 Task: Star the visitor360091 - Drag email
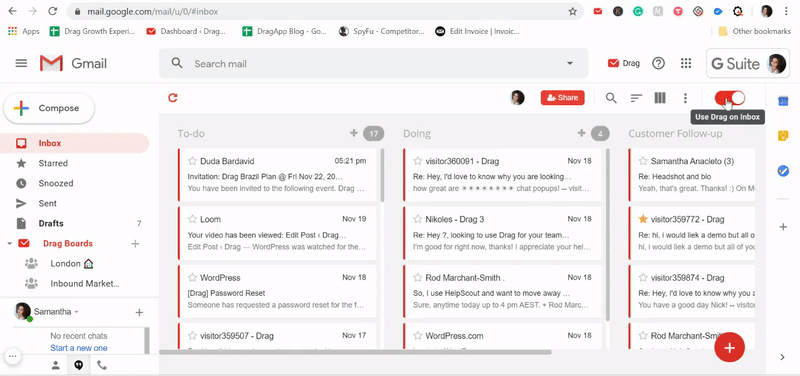point(418,161)
